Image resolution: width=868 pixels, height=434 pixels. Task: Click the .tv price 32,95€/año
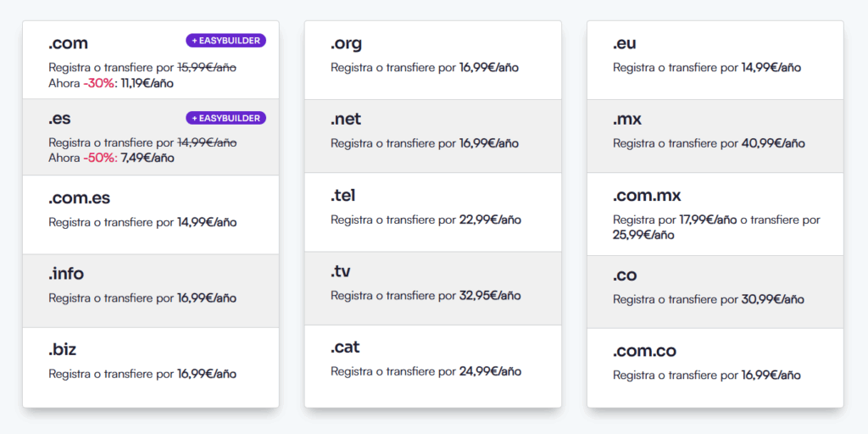[490, 296]
